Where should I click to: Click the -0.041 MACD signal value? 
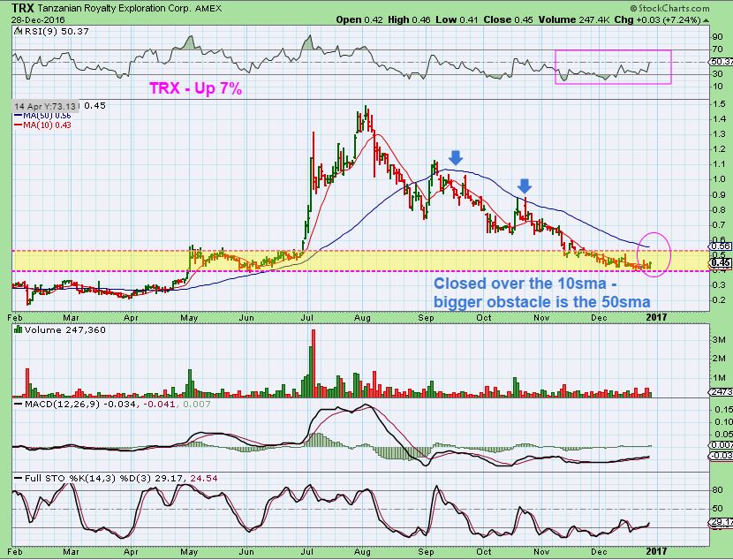tap(159, 404)
